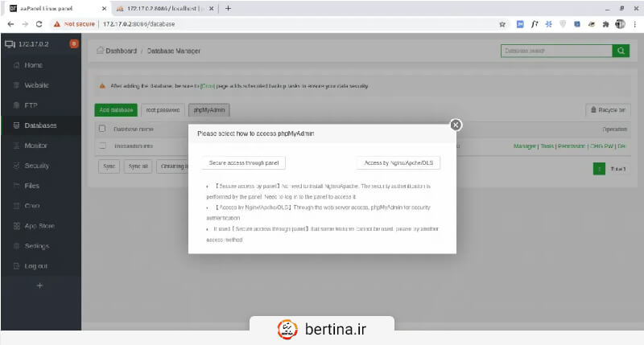Viewport: 644px width, 345px height.
Task: Click the Tools link in the database row
Action: 547,146
